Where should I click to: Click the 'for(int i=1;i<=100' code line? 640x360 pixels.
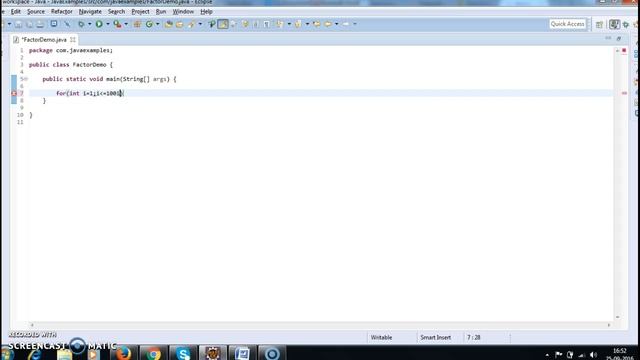coord(90,93)
